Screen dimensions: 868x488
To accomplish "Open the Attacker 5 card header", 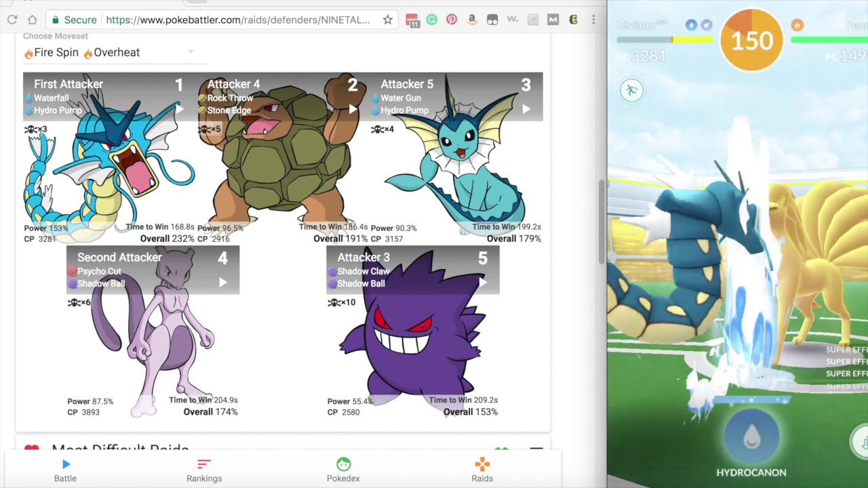I will pos(456,97).
